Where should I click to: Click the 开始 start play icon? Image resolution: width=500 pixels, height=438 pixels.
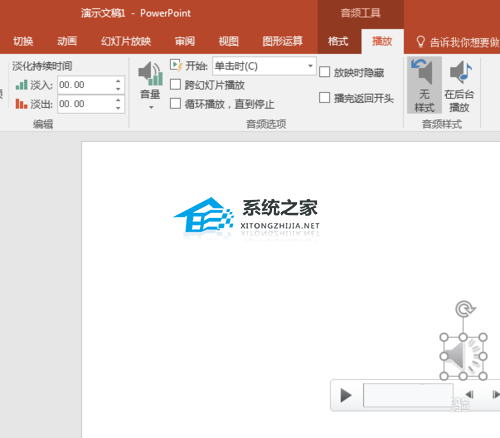click(x=176, y=65)
